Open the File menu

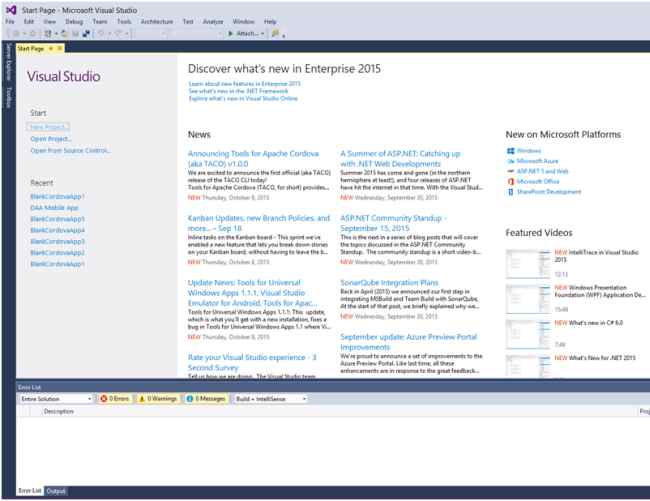[x=10, y=22]
